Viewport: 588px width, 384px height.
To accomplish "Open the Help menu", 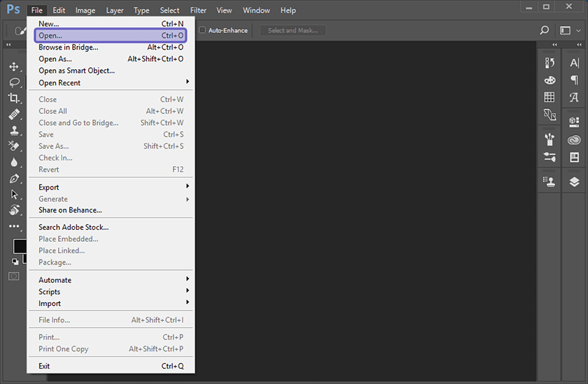I will (288, 10).
